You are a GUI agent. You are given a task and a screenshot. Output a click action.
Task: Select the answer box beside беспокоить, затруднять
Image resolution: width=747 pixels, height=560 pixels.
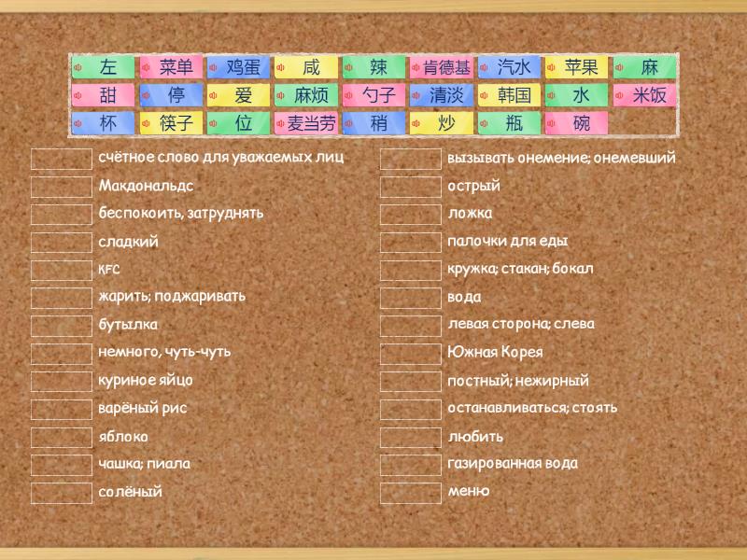tap(62, 215)
